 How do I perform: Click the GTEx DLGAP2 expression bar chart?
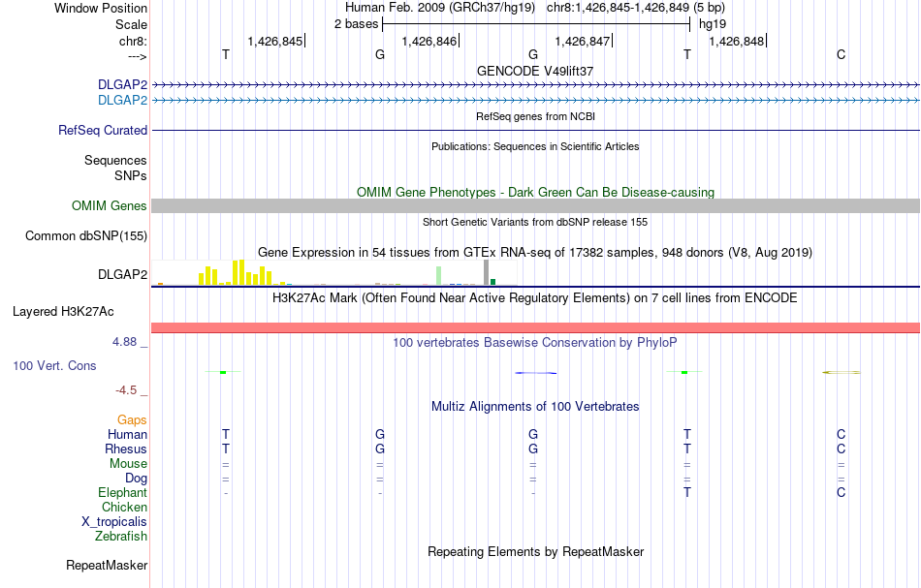[334, 273]
